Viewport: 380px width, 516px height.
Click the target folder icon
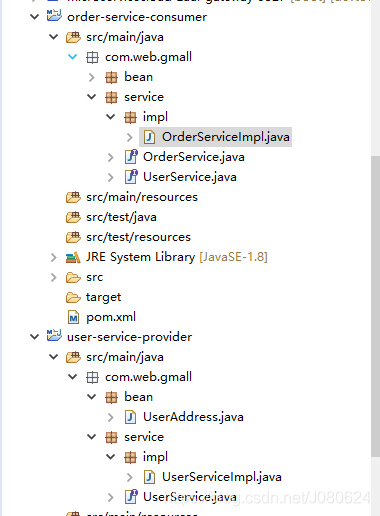[x=73, y=297]
